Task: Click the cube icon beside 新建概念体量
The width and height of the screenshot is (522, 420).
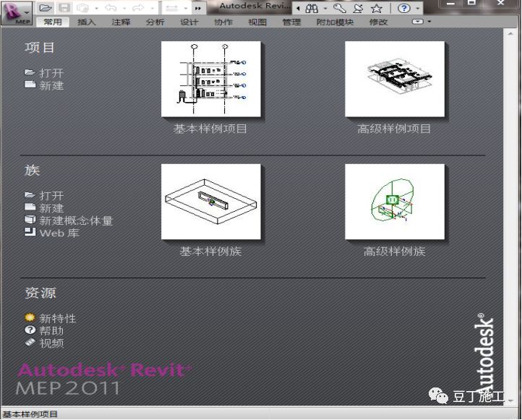Action: [30, 219]
